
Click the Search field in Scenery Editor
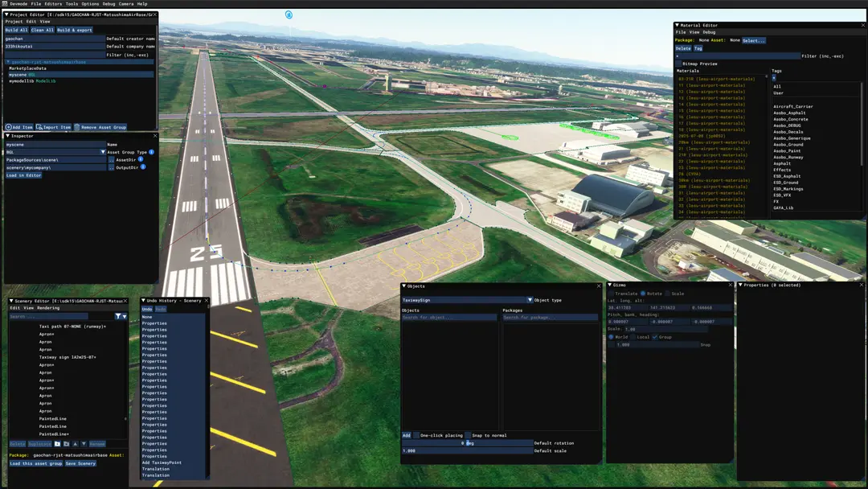point(48,316)
